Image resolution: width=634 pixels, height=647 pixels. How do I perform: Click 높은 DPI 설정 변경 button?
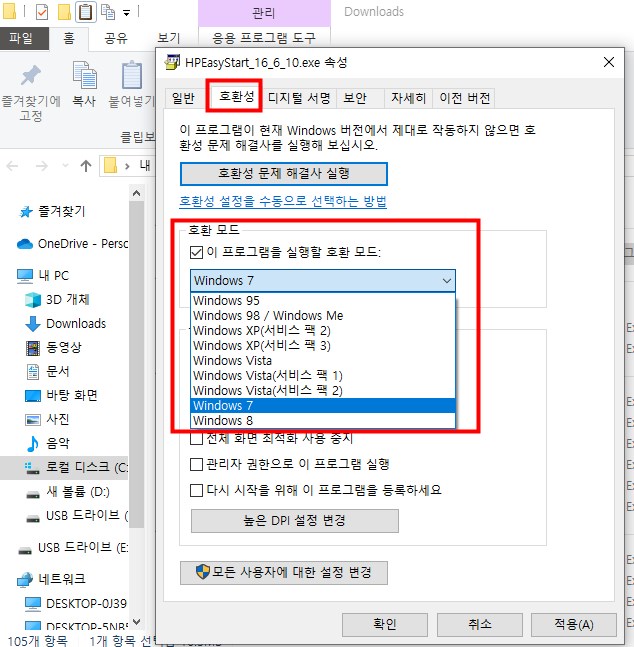(x=295, y=521)
